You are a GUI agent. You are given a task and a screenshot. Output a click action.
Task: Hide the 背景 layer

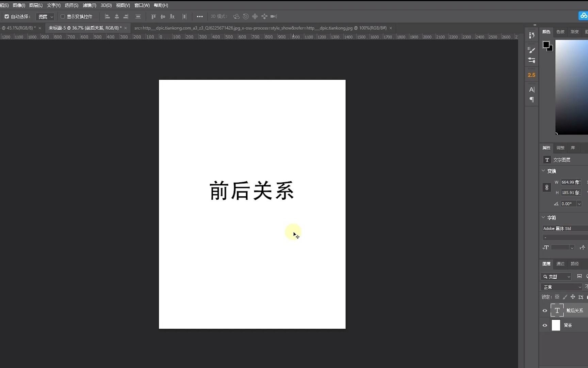click(x=545, y=325)
